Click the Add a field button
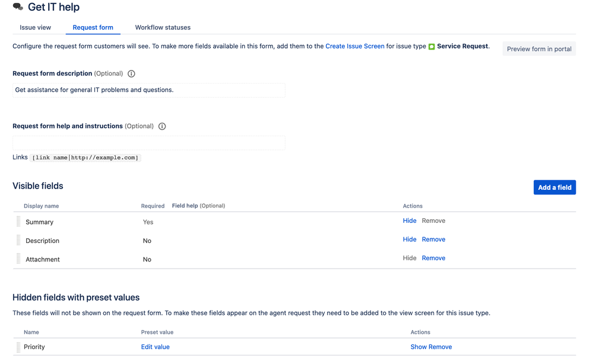 (554, 187)
